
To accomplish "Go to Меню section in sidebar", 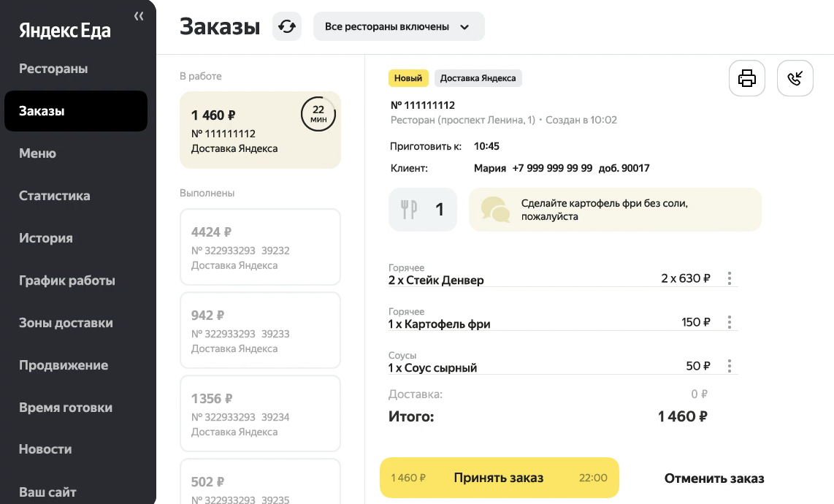I will coord(37,153).
